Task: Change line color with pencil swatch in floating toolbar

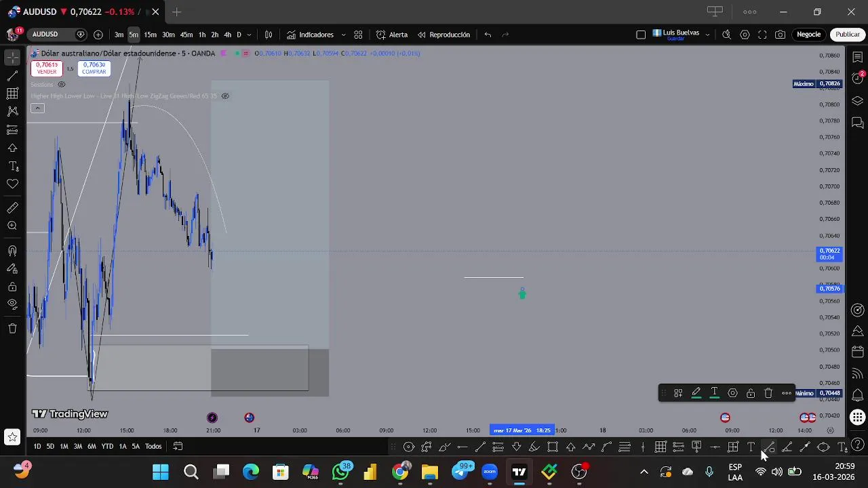Action: 696,393
